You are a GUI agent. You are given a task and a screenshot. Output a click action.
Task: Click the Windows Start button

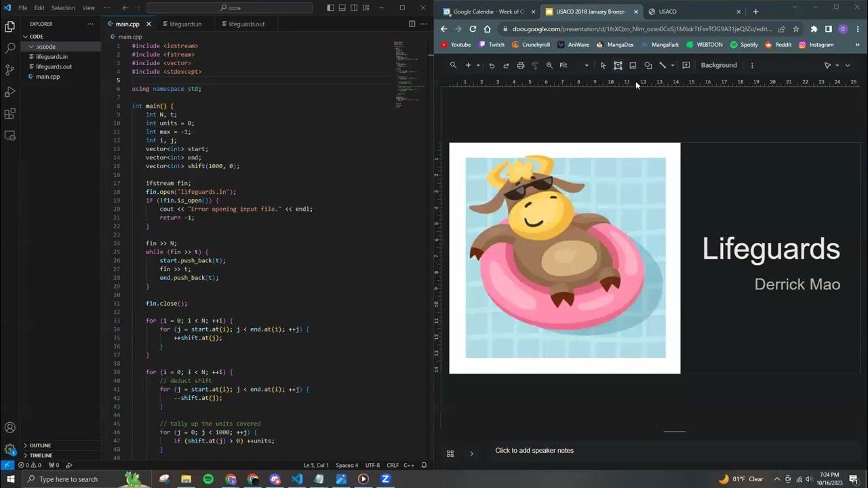pos(11,479)
